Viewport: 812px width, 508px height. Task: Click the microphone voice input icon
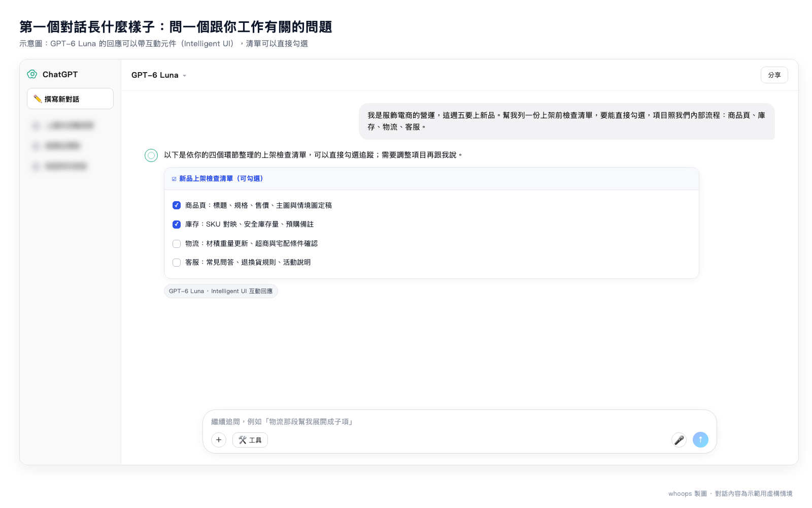(679, 440)
